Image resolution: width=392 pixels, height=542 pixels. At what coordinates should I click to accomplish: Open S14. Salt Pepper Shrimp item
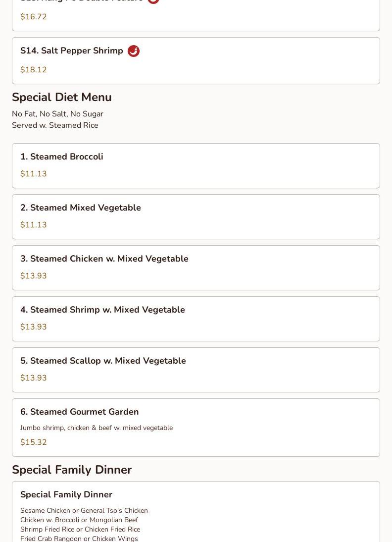(196, 61)
